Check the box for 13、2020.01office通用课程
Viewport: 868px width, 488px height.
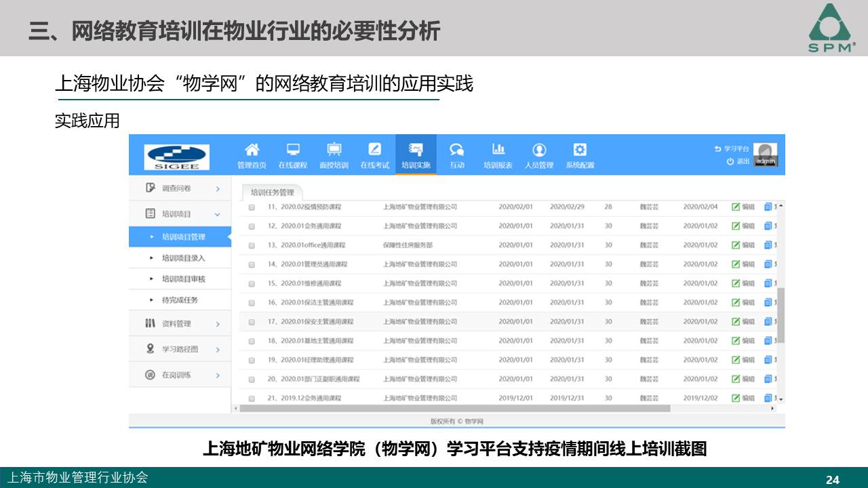pos(252,245)
